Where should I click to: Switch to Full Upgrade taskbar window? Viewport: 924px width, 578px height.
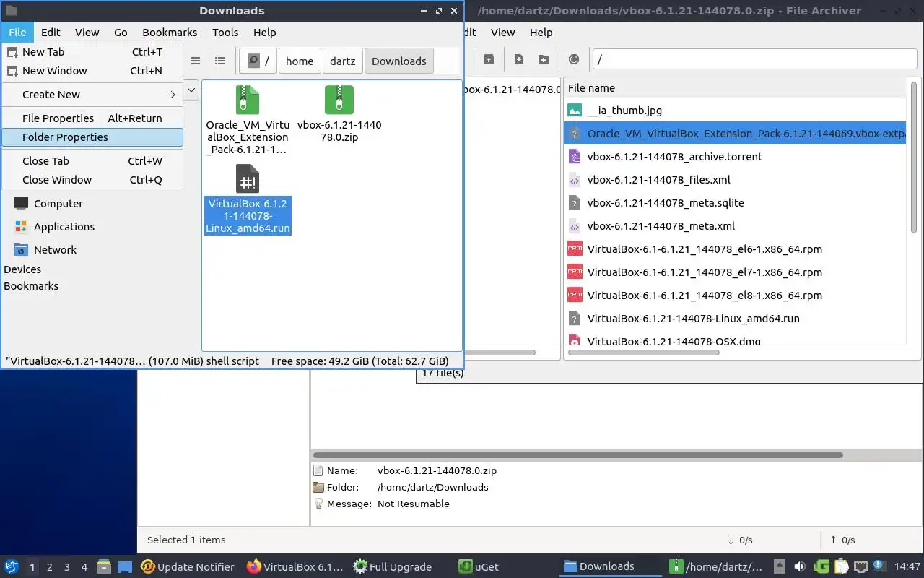[x=393, y=567]
